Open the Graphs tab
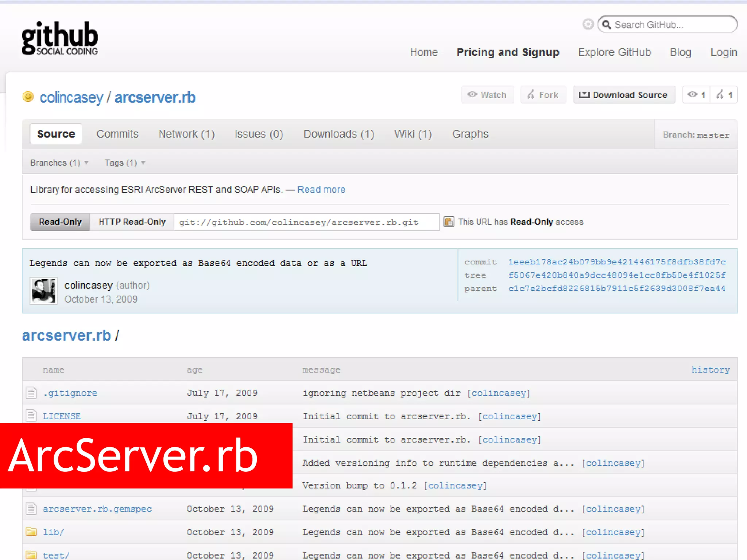 click(x=470, y=134)
